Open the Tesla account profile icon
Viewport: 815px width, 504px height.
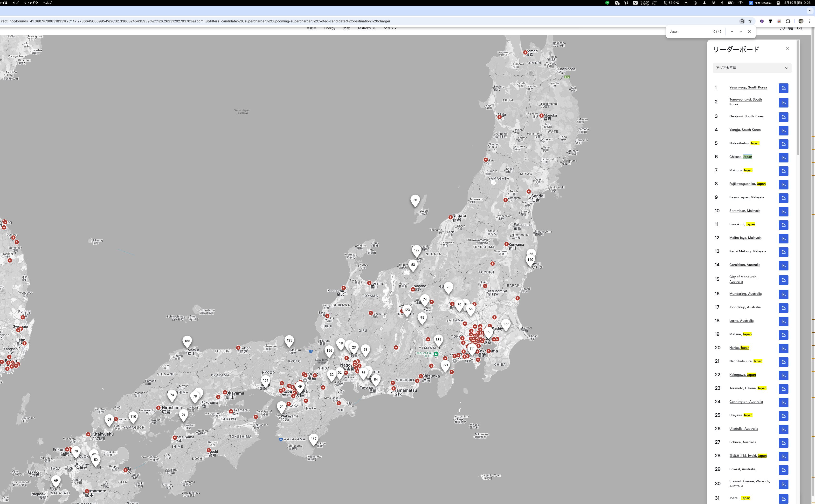pos(800,28)
